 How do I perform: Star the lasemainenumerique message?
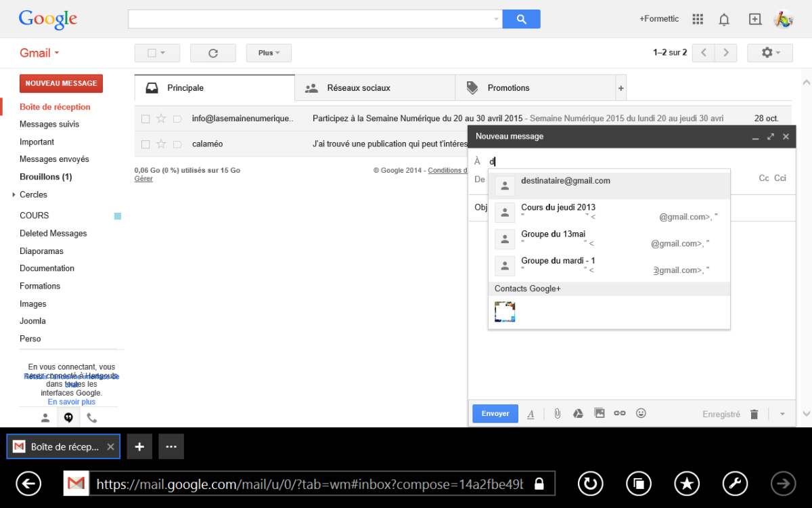tap(161, 119)
